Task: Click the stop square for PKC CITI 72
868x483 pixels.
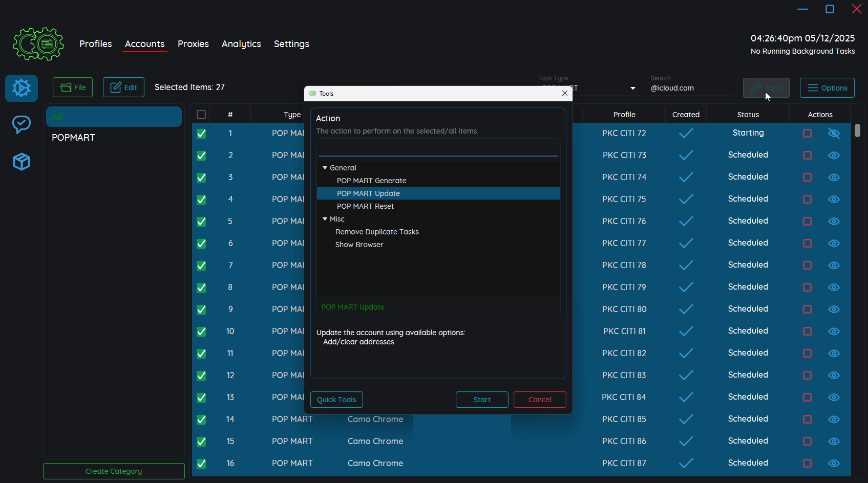Action: [x=807, y=133]
